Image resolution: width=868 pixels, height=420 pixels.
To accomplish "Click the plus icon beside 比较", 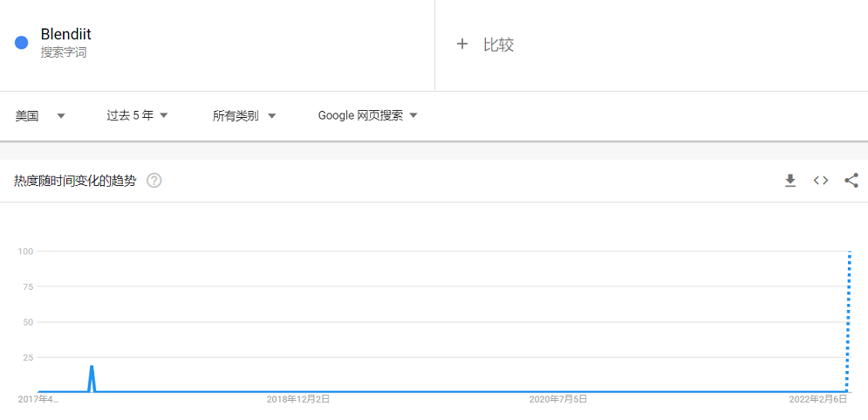I will (x=461, y=45).
